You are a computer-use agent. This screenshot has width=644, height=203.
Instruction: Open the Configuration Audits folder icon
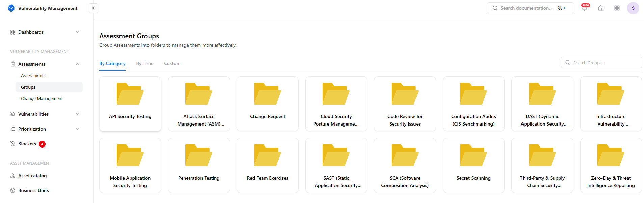tap(474, 94)
